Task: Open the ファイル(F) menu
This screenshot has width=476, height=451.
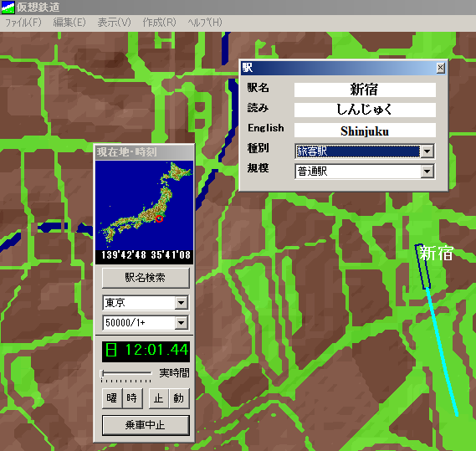Action: click(23, 23)
